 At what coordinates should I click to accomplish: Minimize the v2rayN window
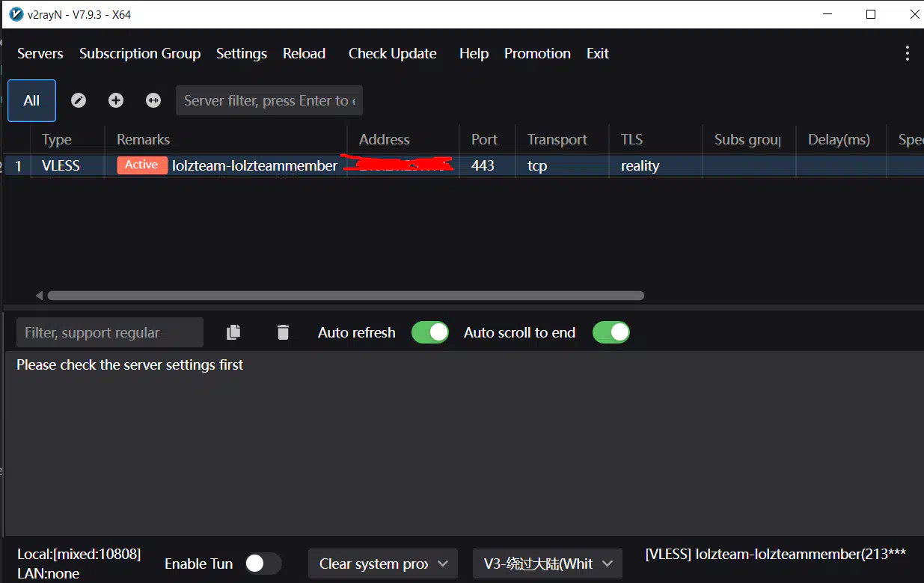coord(827,14)
